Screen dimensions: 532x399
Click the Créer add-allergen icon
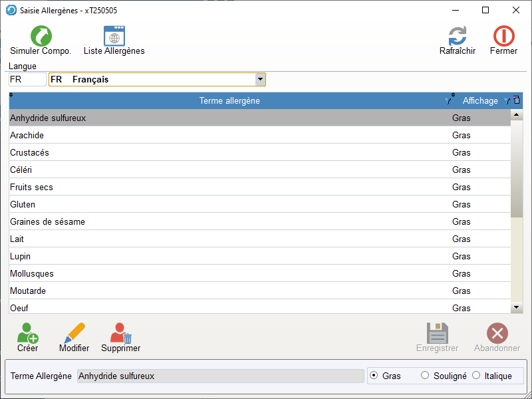(x=27, y=333)
